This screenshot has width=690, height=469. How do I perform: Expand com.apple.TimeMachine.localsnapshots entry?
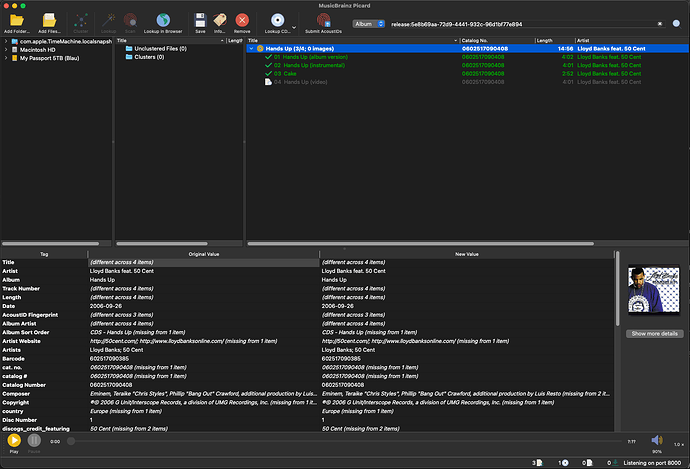pos(6,41)
